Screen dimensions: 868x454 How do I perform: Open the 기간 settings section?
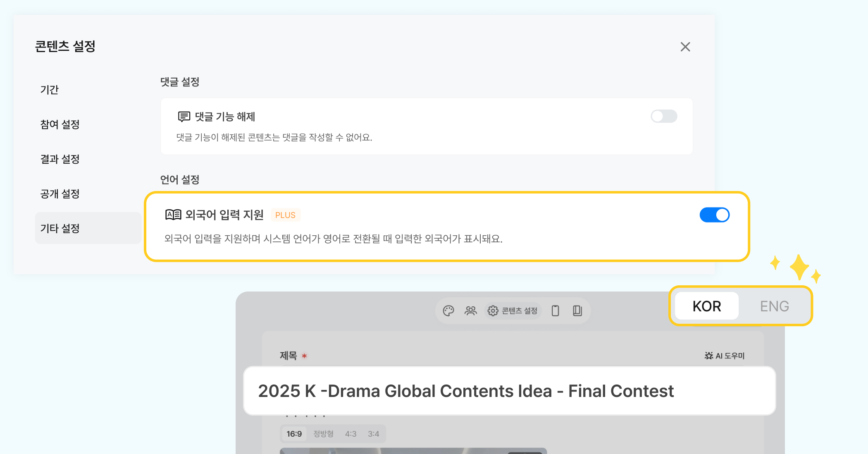coord(50,90)
